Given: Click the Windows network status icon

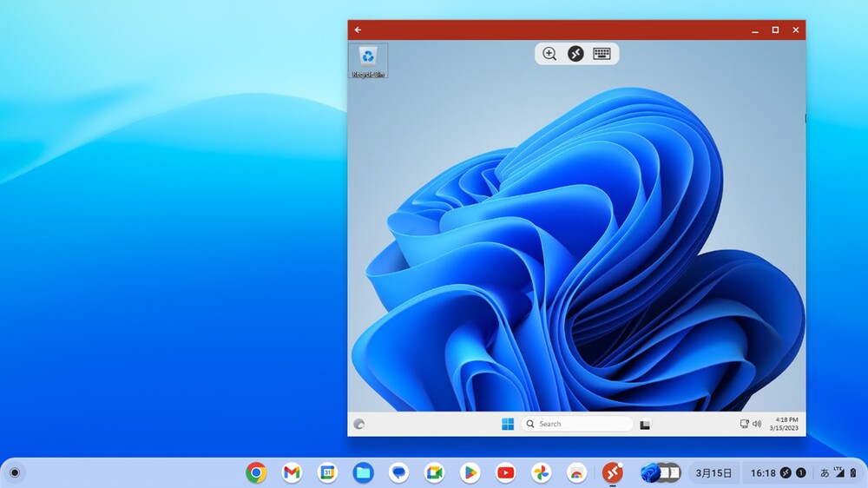Looking at the screenshot, I should coord(744,424).
